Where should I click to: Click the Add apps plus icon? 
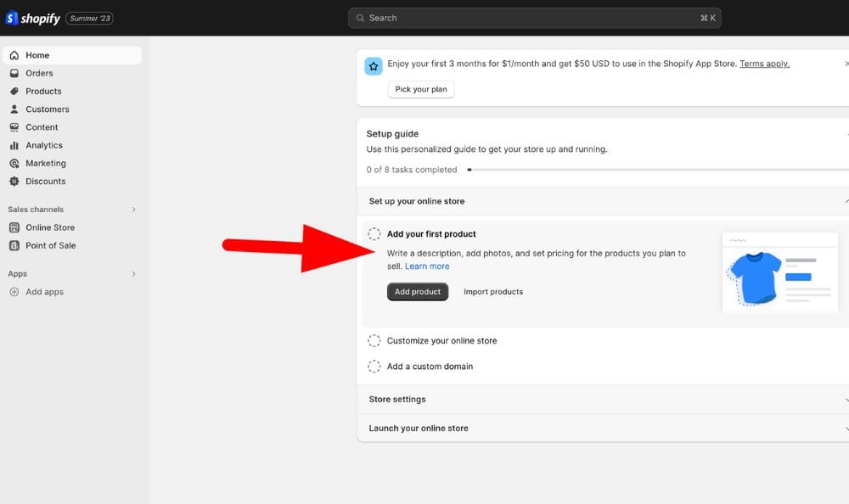tap(14, 292)
